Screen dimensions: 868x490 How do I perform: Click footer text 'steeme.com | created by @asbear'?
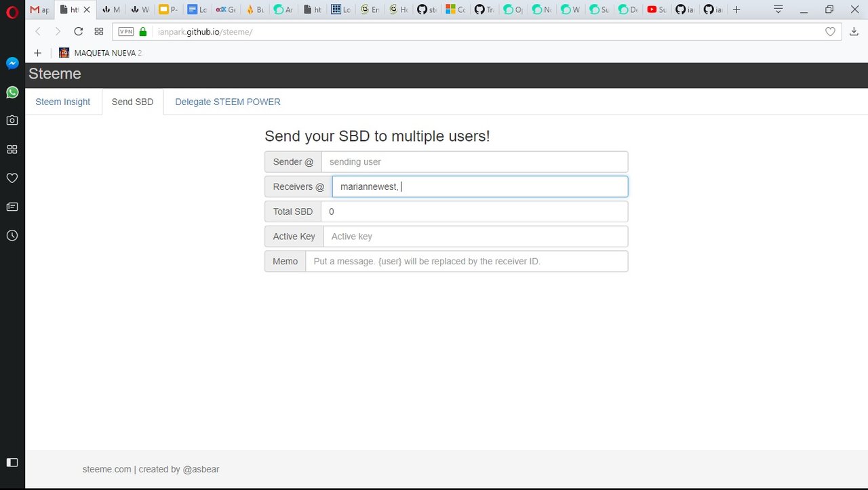click(x=151, y=469)
